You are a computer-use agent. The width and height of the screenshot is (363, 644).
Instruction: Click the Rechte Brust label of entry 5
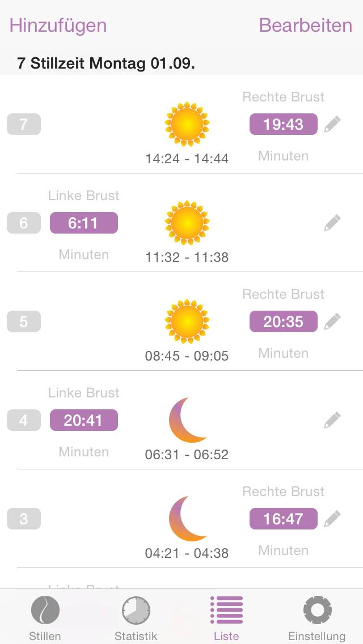(283, 294)
